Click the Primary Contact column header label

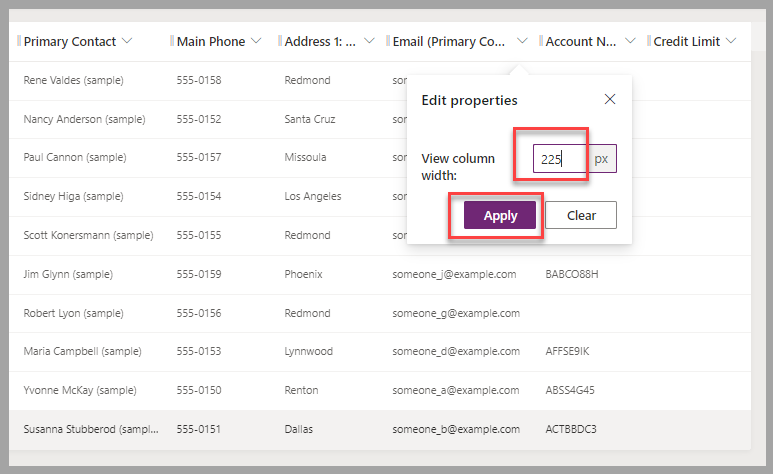pyautogui.click(x=70, y=41)
